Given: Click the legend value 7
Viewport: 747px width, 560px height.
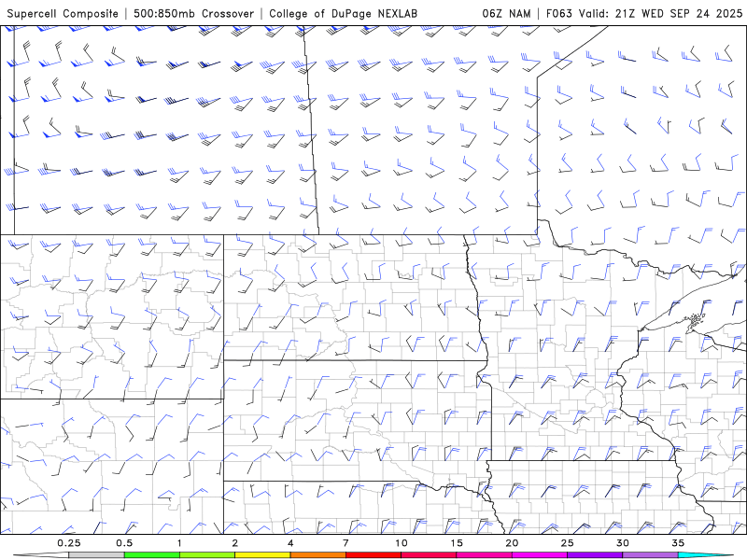Looking at the screenshot, I should pyautogui.click(x=345, y=543).
